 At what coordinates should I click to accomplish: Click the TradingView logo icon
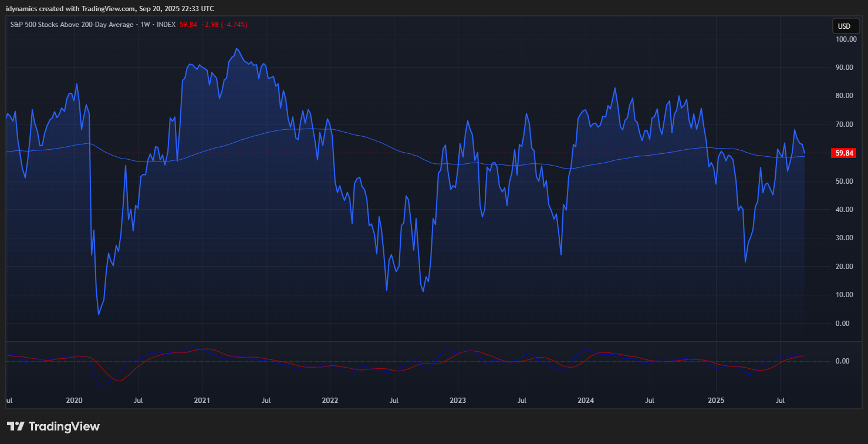click(x=16, y=426)
